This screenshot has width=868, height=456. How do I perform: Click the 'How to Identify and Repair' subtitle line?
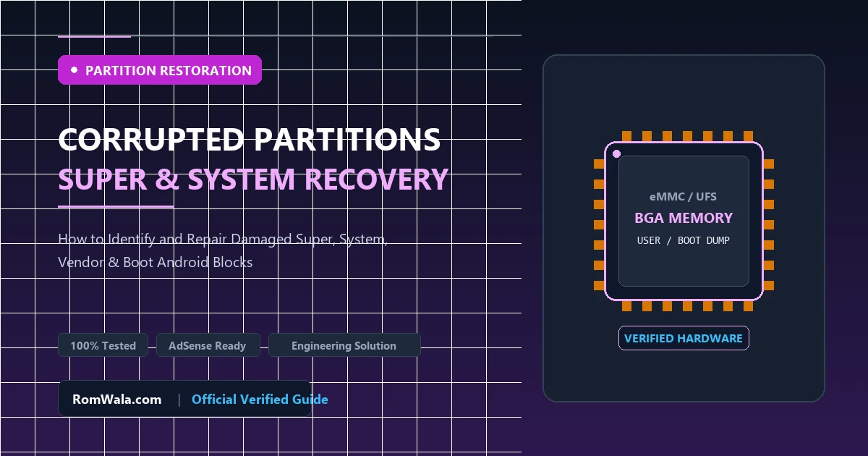coord(223,238)
